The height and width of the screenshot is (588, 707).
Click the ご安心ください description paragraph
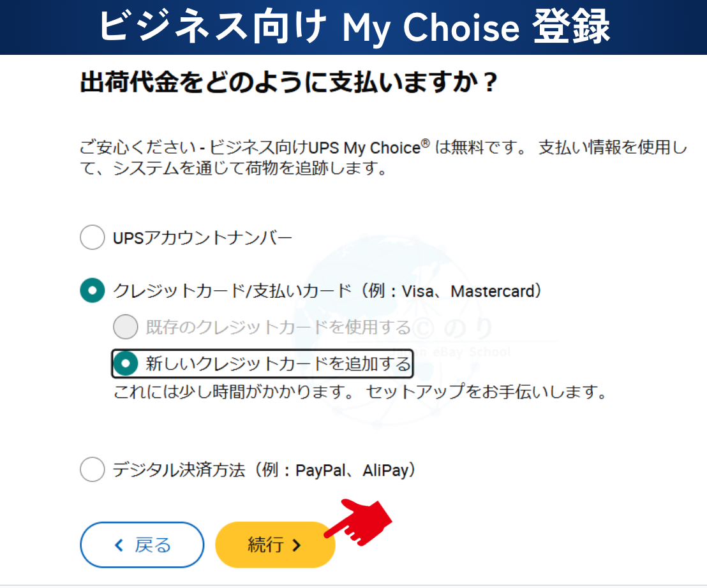383,158
